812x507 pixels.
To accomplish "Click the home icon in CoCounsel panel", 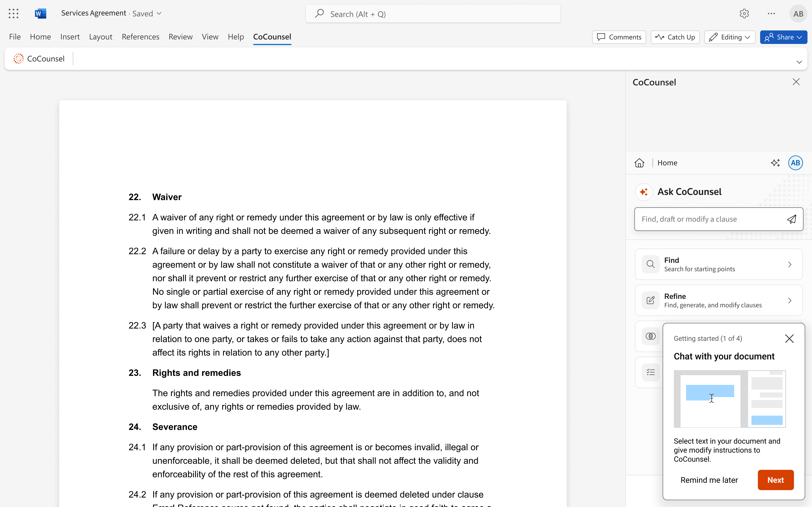I will (639, 163).
